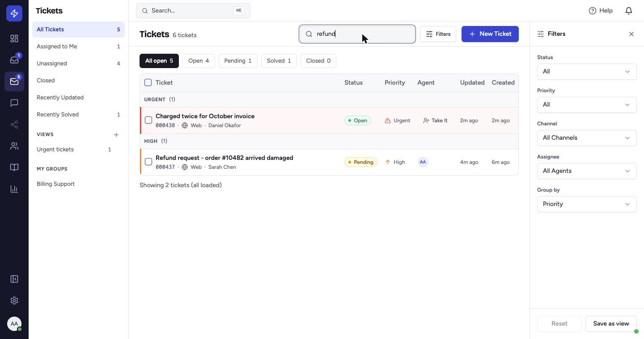Toggle the select-all tickets checkbox
Viewport: 644px width, 339px height.
(148, 82)
